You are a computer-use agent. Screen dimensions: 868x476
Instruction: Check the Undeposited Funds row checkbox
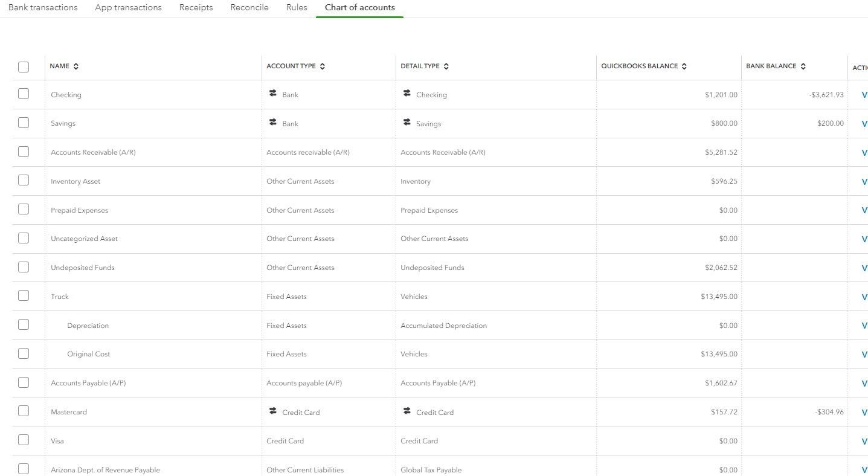coord(24,267)
